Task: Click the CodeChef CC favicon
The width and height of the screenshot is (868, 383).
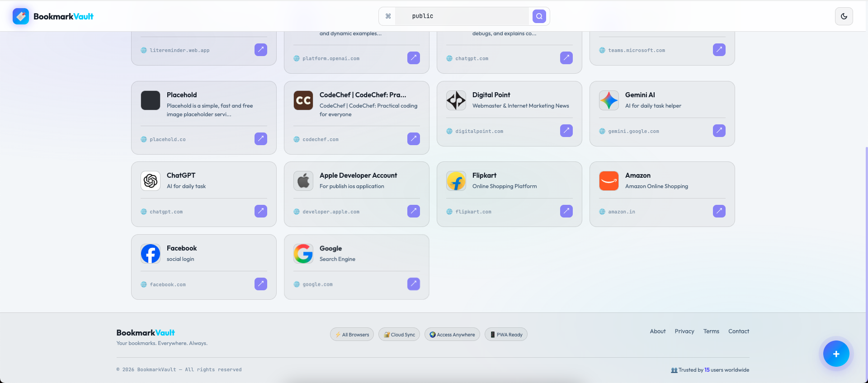Action: (x=303, y=100)
